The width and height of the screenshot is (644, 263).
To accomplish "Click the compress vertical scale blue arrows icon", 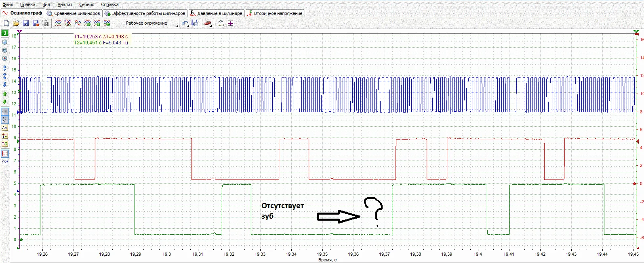I will 5,76.
